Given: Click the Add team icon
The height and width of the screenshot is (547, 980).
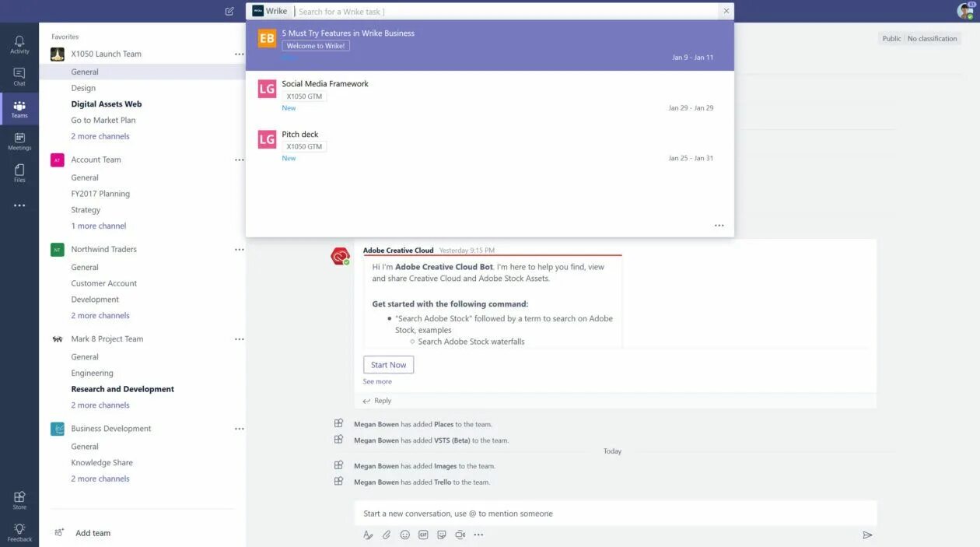Looking at the screenshot, I should coord(59,533).
